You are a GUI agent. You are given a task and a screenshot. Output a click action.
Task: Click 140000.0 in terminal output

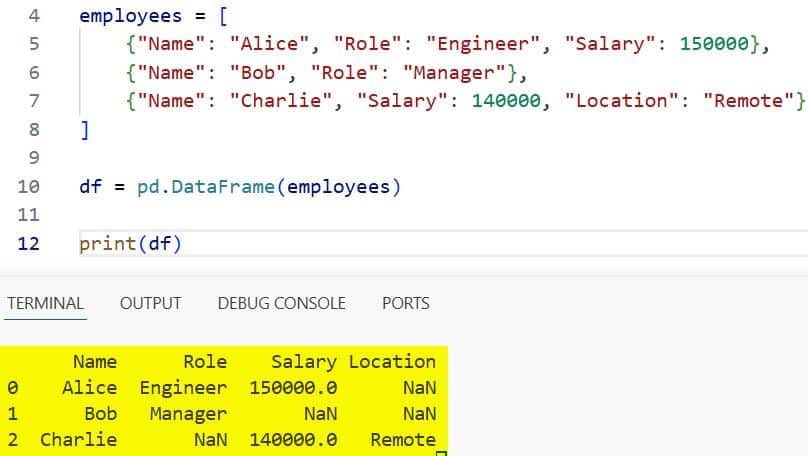[293, 440]
